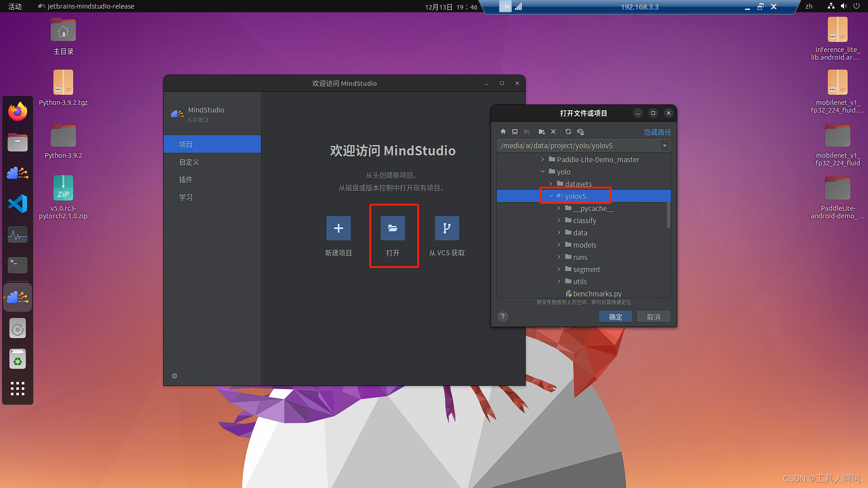Viewport: 868px width, 488px height.
Task: Open the system monitor dock icon
Action: tap(18, 235)
